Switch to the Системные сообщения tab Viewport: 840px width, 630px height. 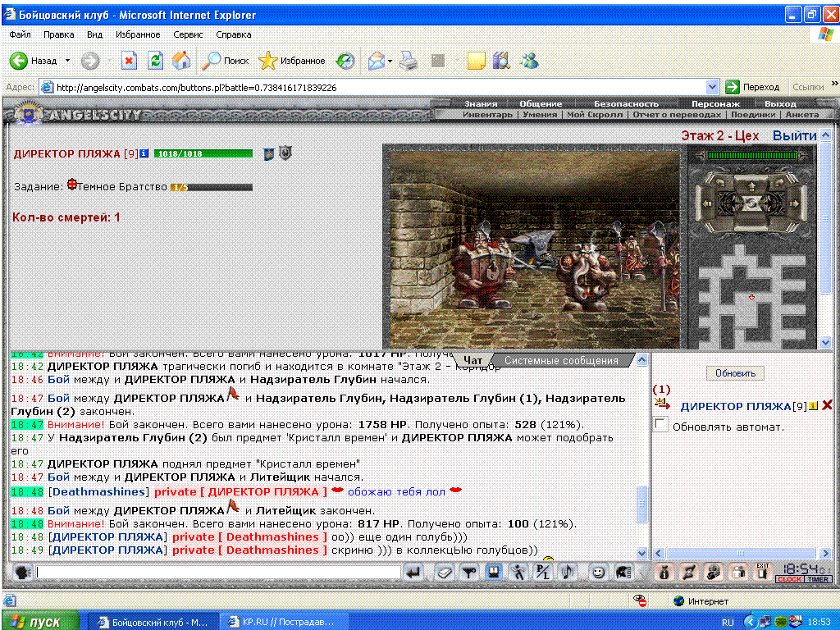[x=561, y=361]
